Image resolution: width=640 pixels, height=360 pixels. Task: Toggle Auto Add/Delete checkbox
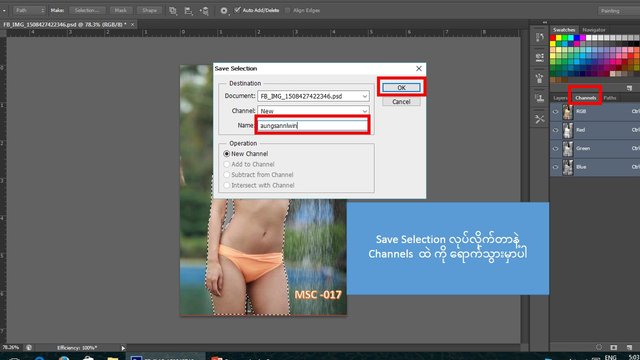coord(237,10)
